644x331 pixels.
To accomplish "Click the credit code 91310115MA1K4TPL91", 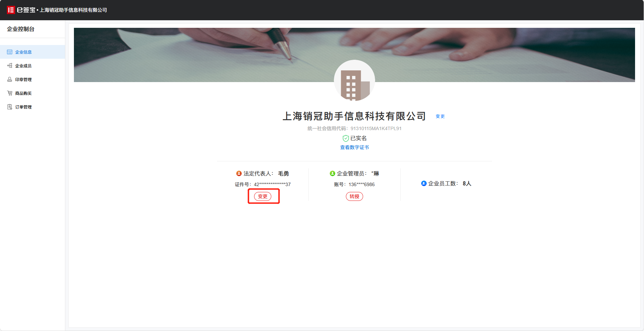I will point(376,128).
